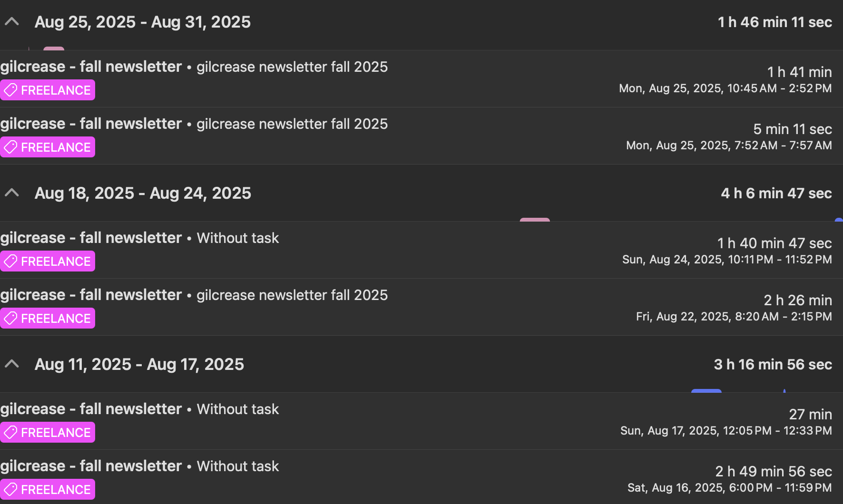This screenshot has height=504, width=843.
Task: Select the blue timeline marker under the Aug 11 header
Action: [706, 391]
